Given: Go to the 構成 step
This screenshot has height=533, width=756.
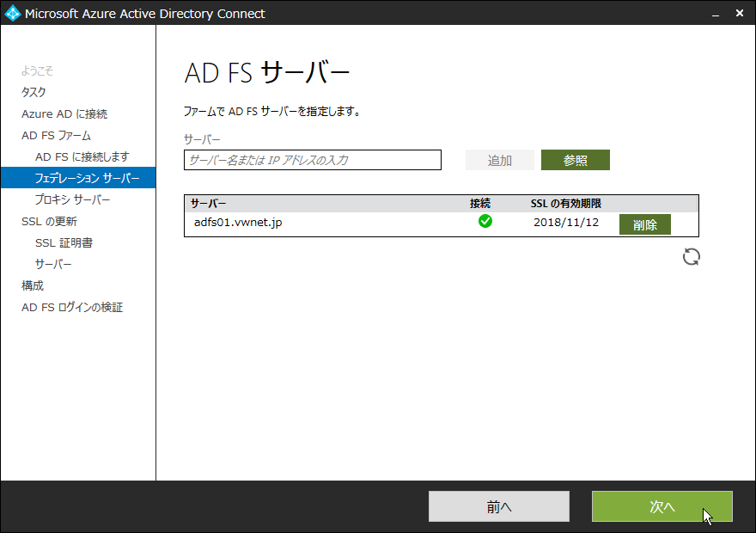Looking at the screenshot, I should click(33, 285).
